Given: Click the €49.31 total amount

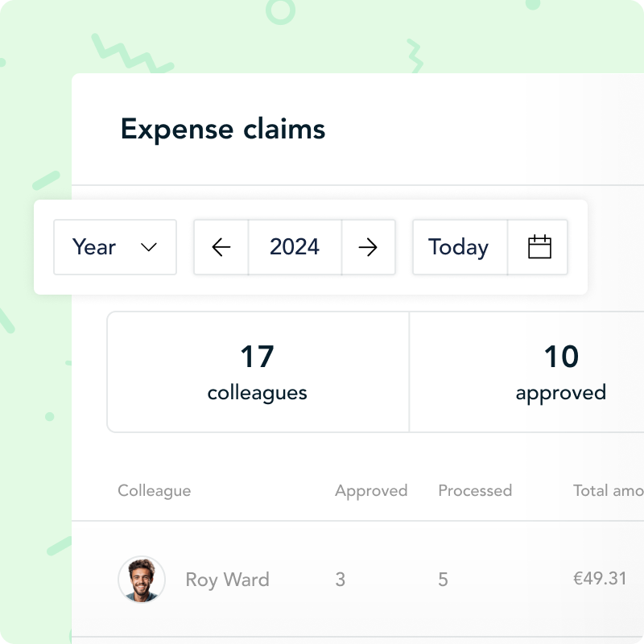Looking at the screenshot, I should (600, 580).
